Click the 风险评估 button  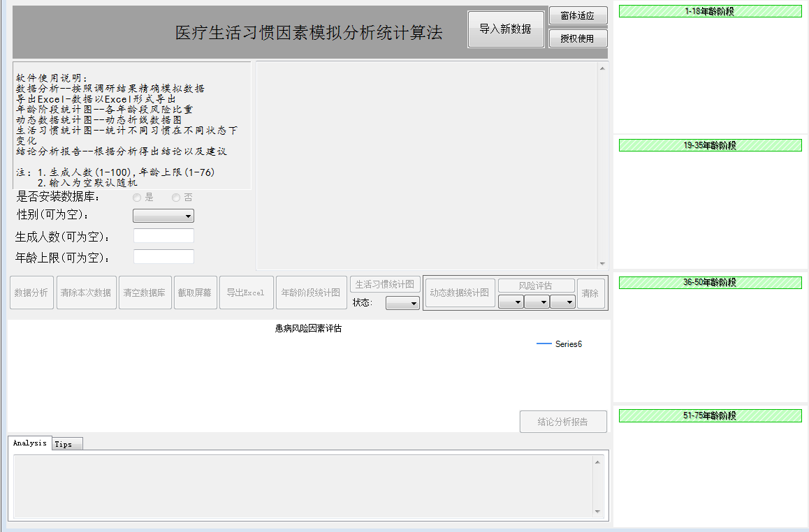click(536, 286)
